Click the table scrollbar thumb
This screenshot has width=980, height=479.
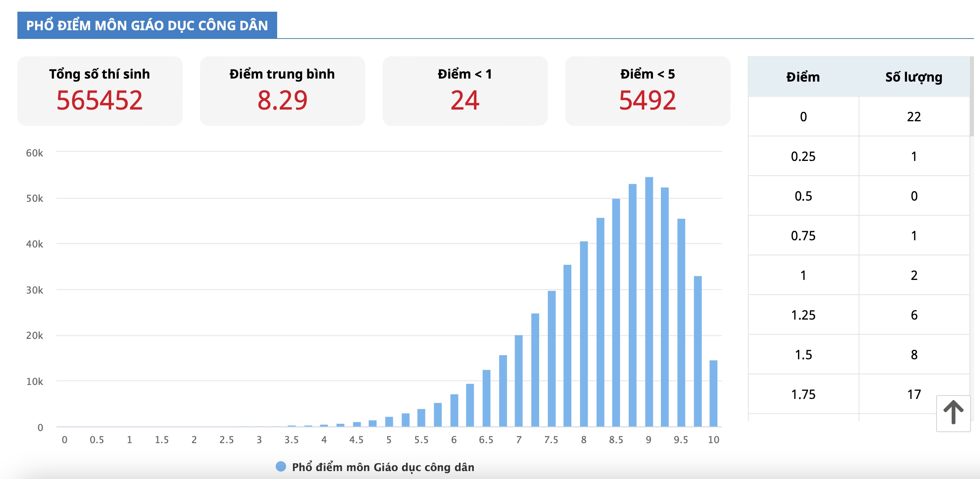click(971, 96)
